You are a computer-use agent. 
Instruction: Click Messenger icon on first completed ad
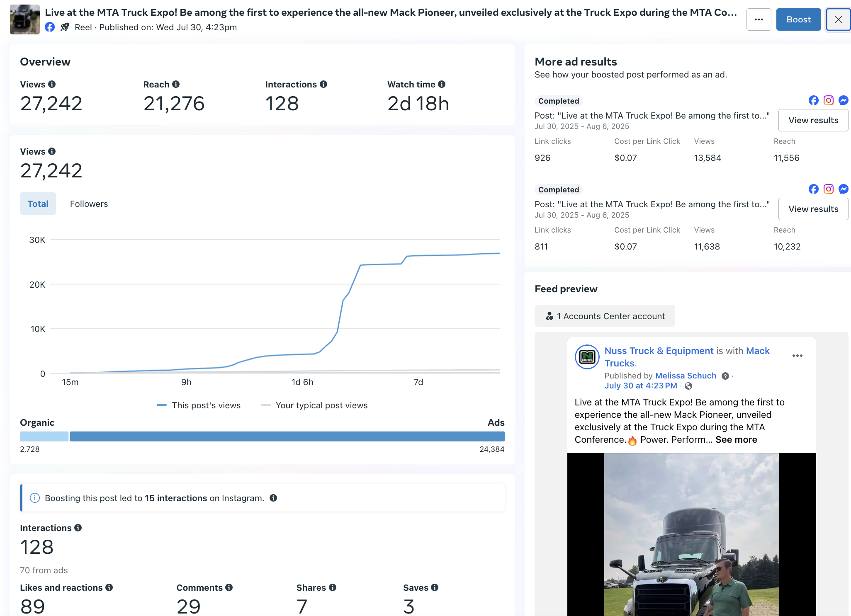[x=844, y=100]
